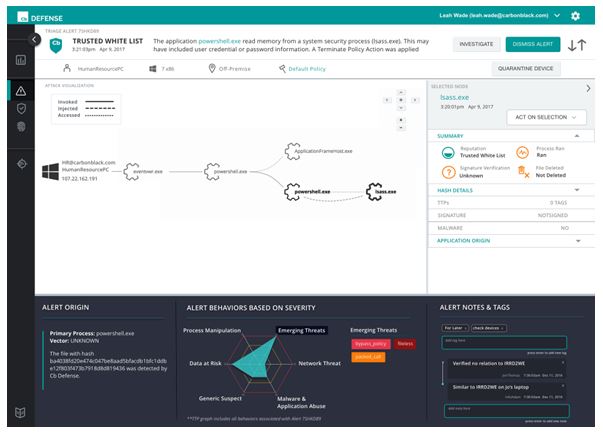603x433 pixels.
Task: Click the Generic Suspect radar label
Action: [220, 398]
